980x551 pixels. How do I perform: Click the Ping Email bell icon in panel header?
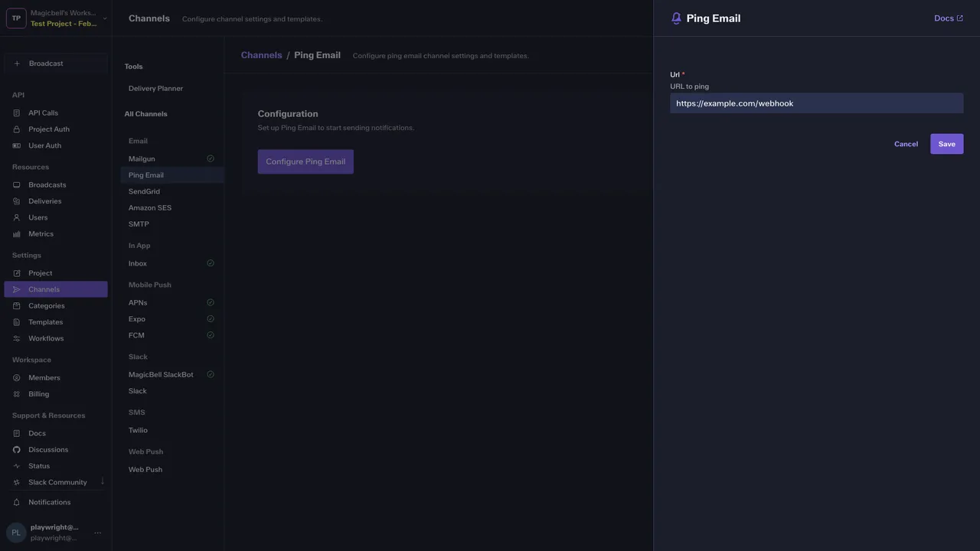pyautogui.click(x=676, y=18)
